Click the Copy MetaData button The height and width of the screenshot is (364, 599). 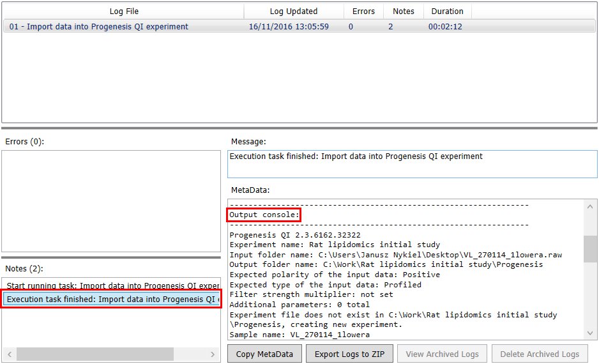[264, 354]
